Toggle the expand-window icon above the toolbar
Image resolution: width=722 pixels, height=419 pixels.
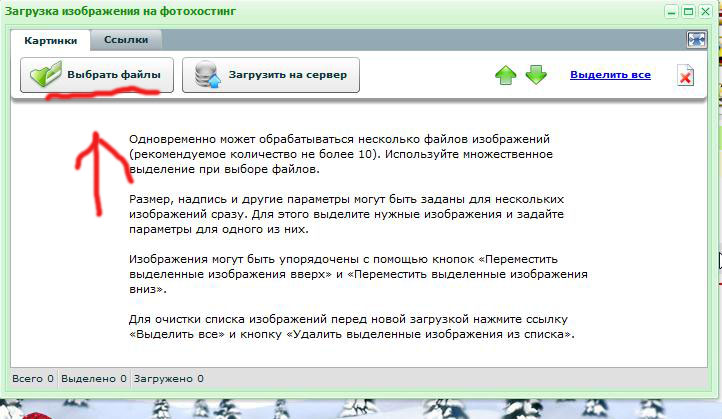[x=696, y=39]
